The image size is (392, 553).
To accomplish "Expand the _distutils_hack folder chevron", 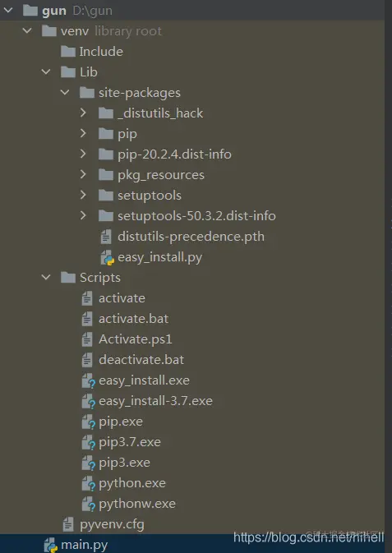I will 83,113.
